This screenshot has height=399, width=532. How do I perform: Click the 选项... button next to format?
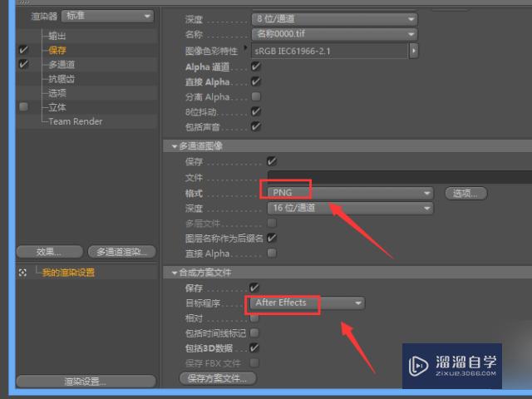point(465,194)
